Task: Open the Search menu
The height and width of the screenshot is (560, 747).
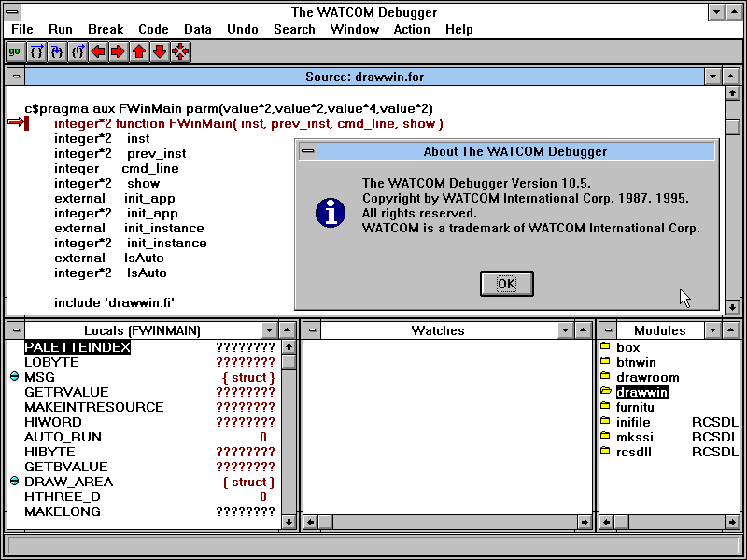Action: tap(294, 30)
